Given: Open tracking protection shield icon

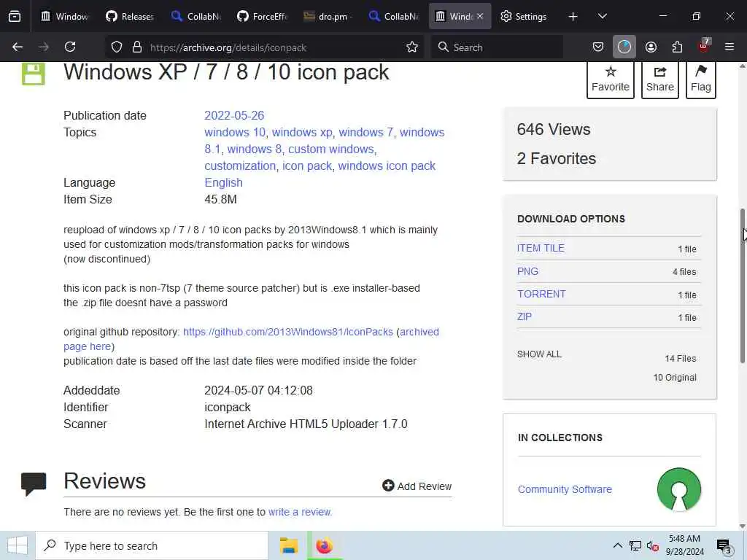Looking at the screenshot, I should 117,47.
